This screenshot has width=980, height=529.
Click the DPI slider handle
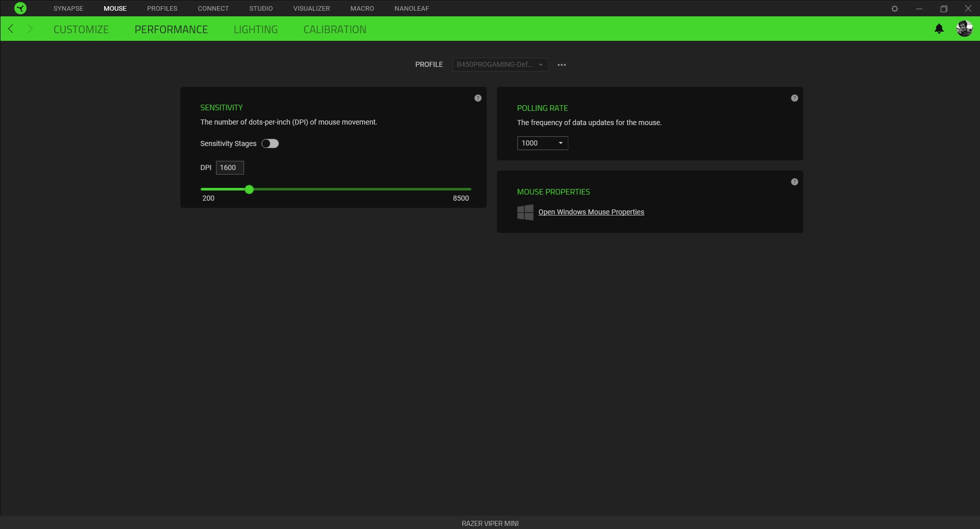click(x=249, y=189)
